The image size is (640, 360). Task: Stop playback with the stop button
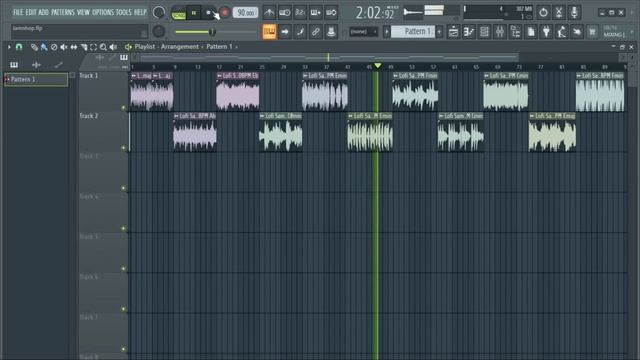tap(209, 13)
